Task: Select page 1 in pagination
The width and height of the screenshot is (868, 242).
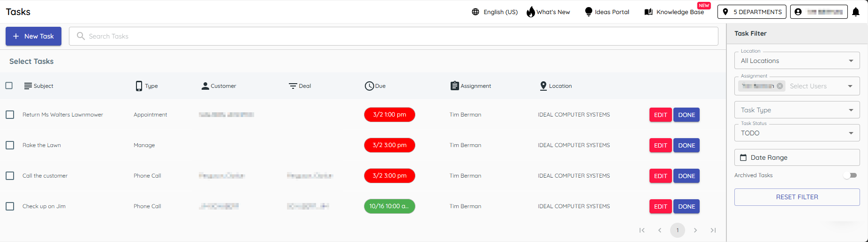Action: pyautogui.click(x=678, y=230)
